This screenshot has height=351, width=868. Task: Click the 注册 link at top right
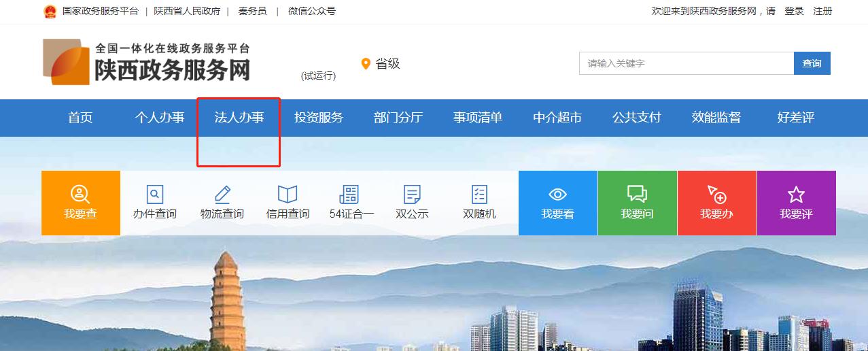click(822, 11)
